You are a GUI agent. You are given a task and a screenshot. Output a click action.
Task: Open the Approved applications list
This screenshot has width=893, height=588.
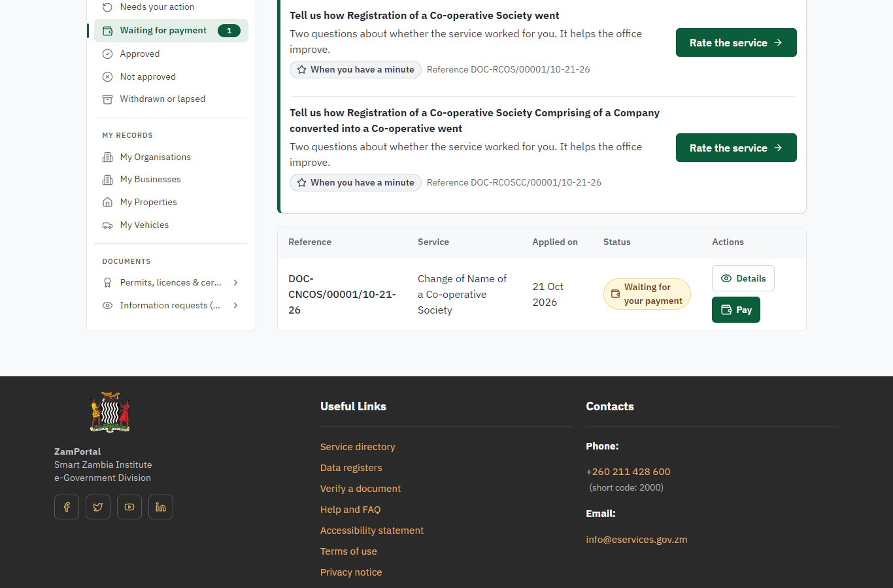171,54
